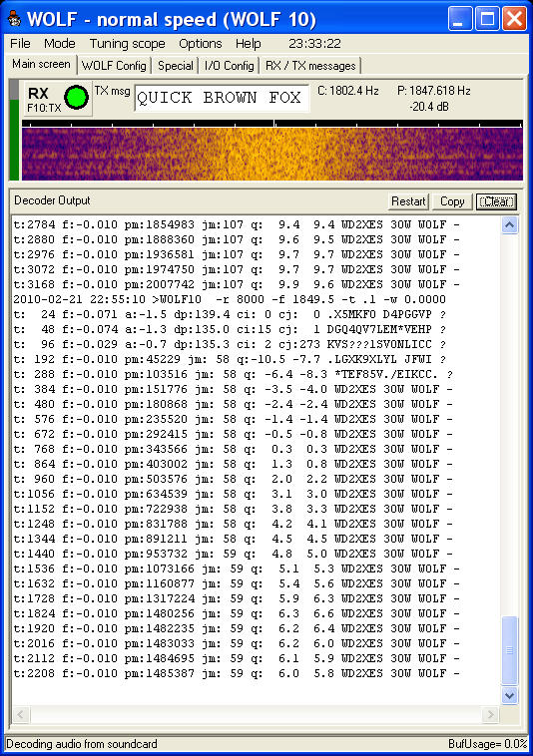Open the Tuning scope menu

click(x=128, y=44)
